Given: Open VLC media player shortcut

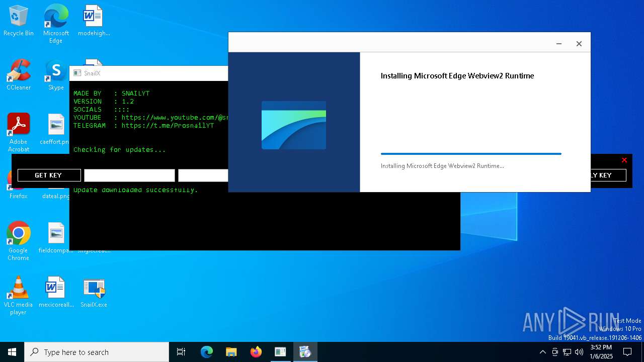Looking at the screenshot, I should tap(19, 296).
